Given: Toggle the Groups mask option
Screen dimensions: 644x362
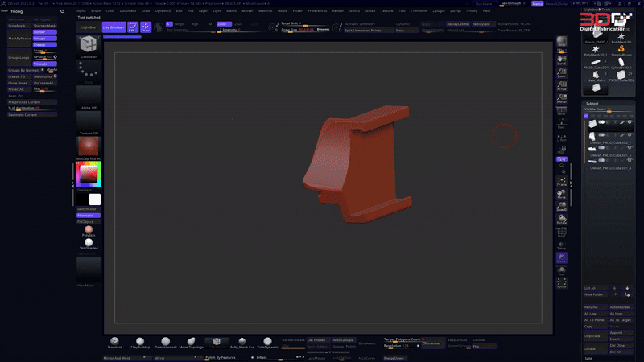Looking at the screenshot, I should (45, 38).
